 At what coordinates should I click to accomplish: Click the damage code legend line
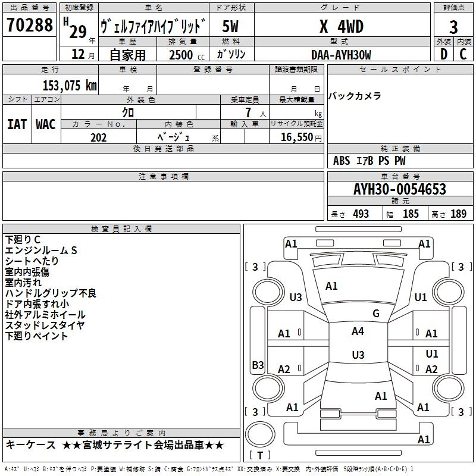click(209, 469)
